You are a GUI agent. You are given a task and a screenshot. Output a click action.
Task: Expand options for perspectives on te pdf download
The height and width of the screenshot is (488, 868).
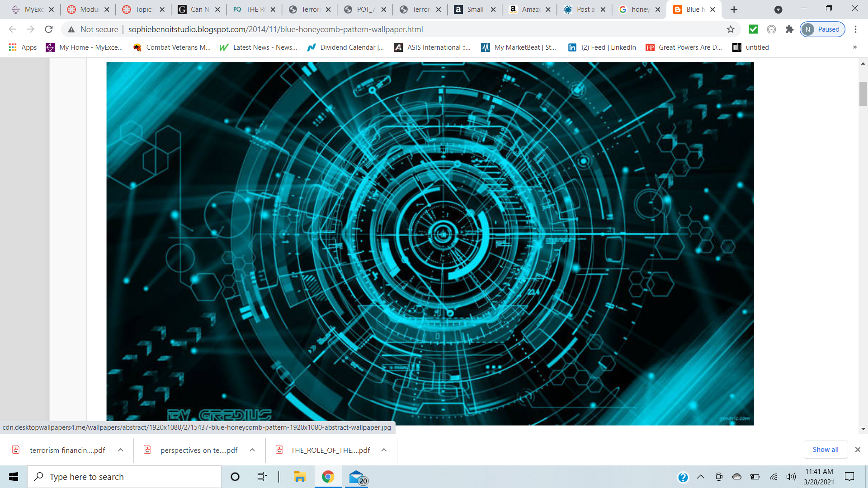click(x=252, y=450)
